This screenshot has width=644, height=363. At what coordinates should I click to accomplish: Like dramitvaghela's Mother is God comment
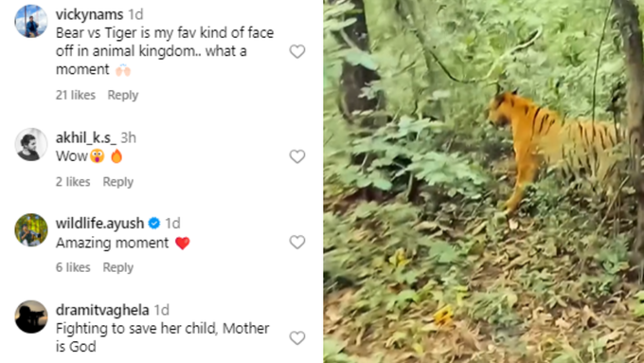coord(297,337)
